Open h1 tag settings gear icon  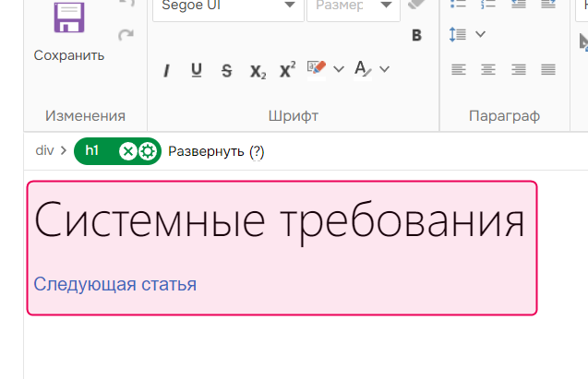pyautogui.click(x=148, y=151)
